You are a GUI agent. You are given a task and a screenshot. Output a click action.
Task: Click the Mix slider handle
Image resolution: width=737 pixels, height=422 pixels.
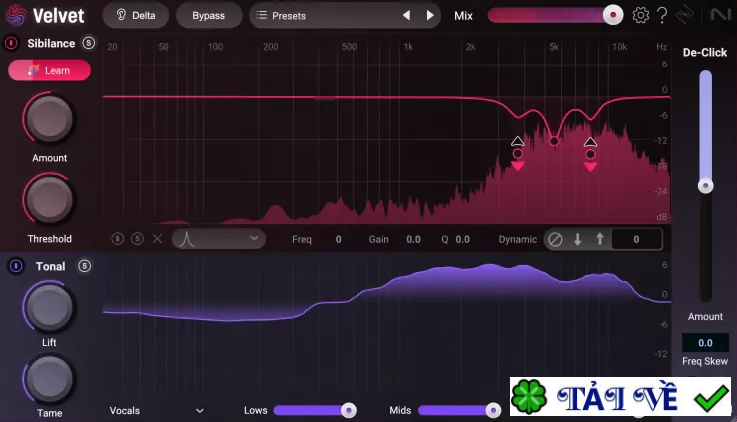point(613,15)
